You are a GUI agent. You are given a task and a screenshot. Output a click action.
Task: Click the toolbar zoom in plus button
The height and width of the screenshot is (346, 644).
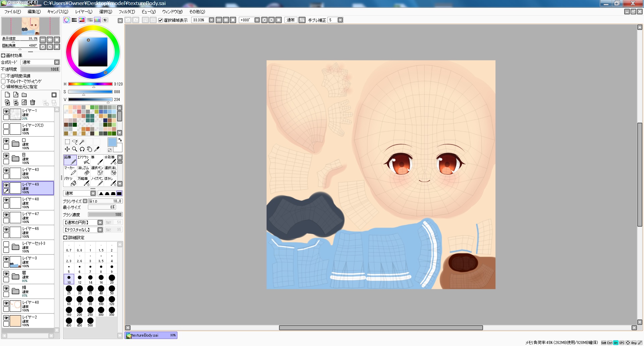tap(226, 20)
